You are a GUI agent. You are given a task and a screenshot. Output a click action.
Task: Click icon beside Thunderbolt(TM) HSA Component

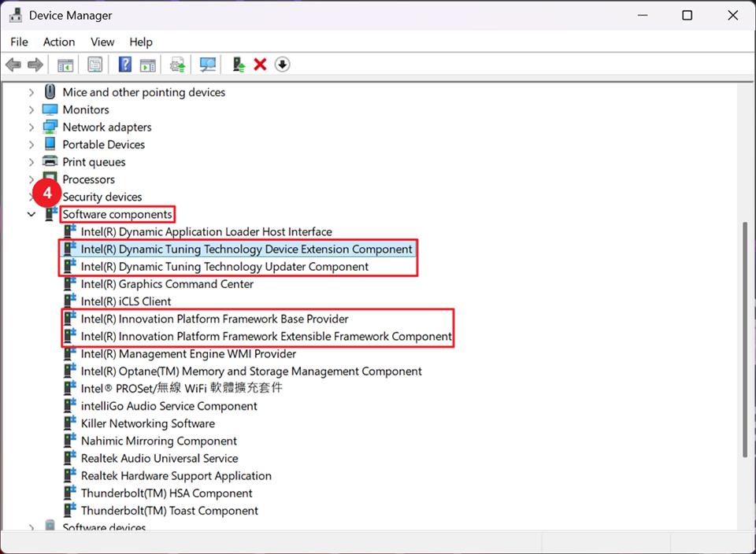(x=70, y=493)
